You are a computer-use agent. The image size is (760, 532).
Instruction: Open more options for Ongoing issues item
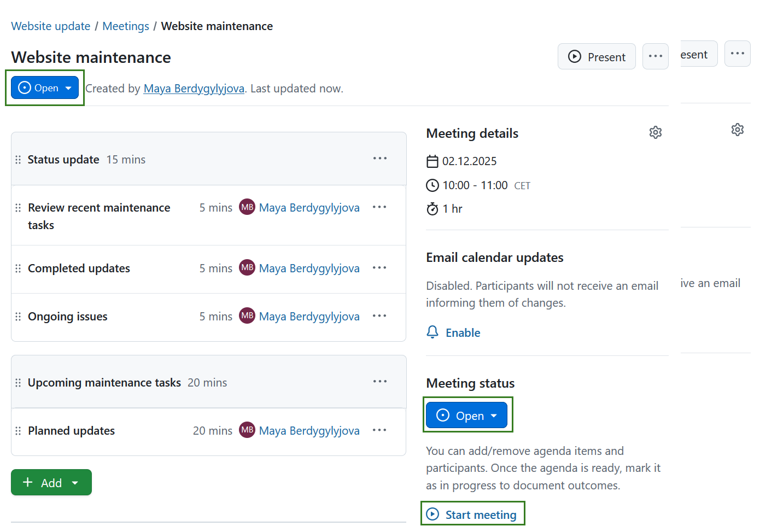pos(379,316)
